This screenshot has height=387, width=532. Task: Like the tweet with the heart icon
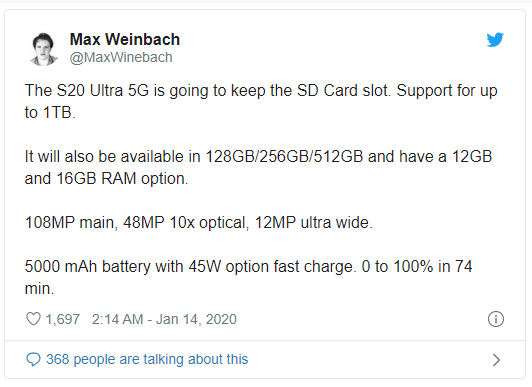point(33,319)
